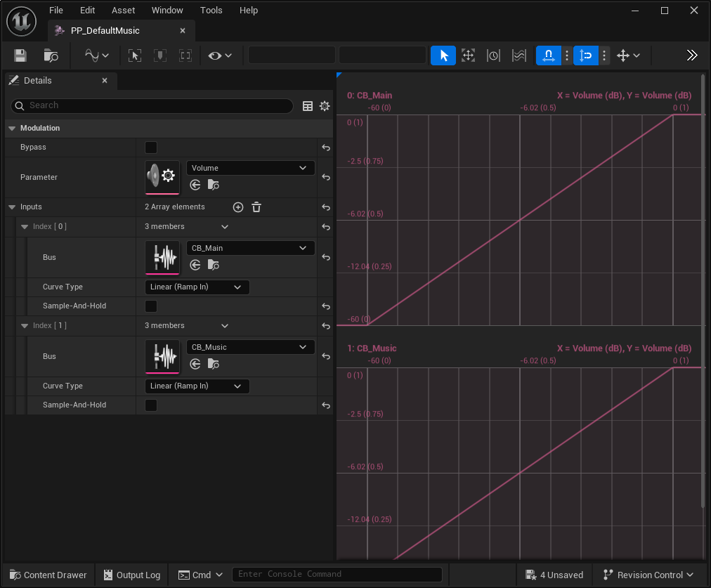
Task: Open the Parameter Volume dropdown
Action: (x=250, y=168)
